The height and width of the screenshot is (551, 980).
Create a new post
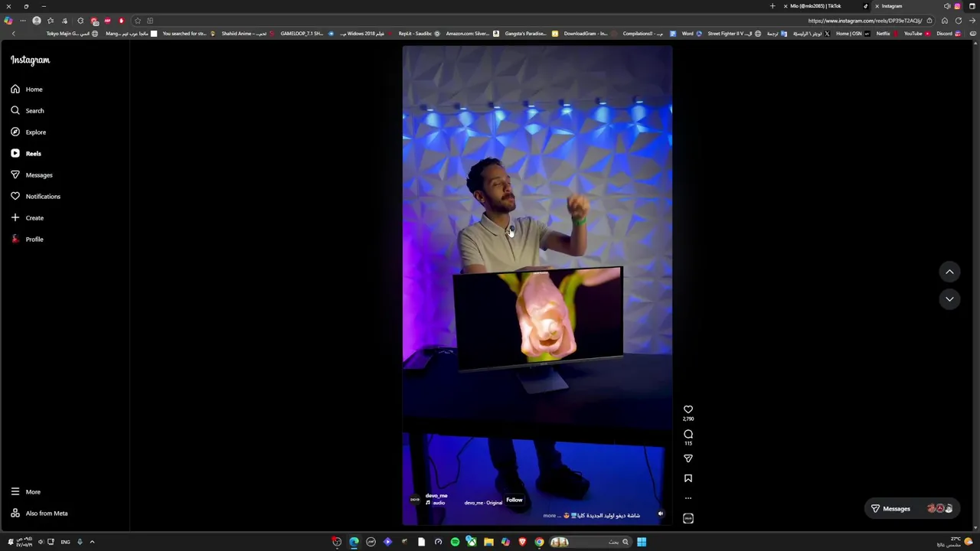coord(27,218)
